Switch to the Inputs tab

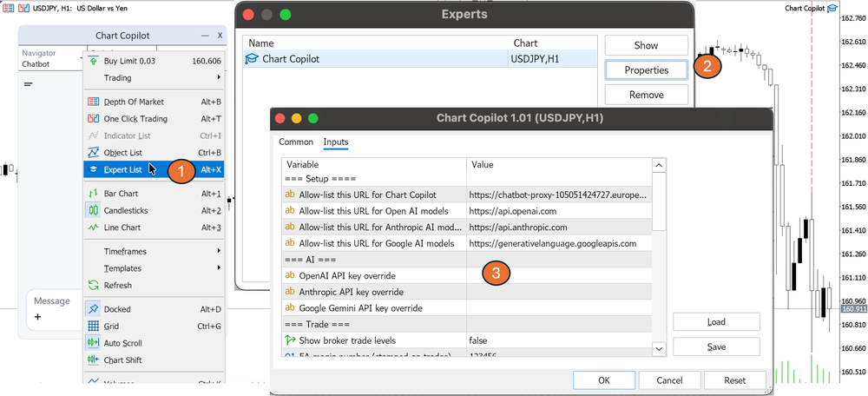point(336,142)
